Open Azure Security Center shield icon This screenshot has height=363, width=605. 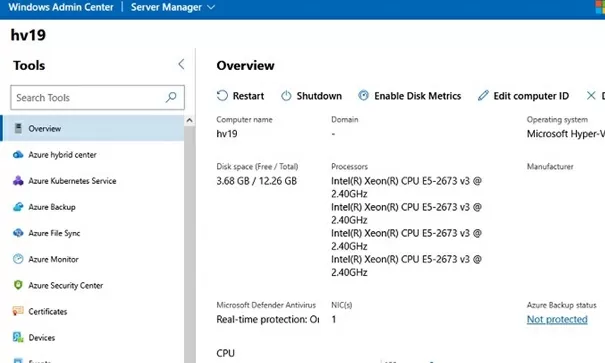(x=18, y=285)
